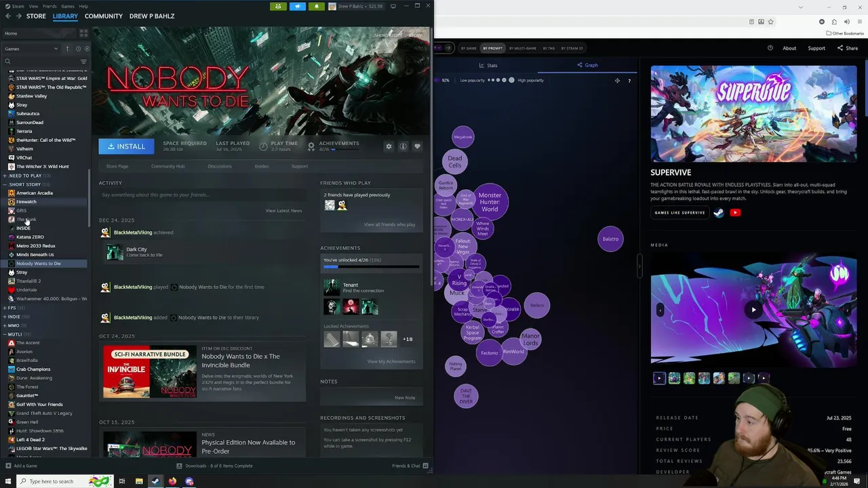
Task: Select the BY GAME search mode
Action: (x=469, y=48)
